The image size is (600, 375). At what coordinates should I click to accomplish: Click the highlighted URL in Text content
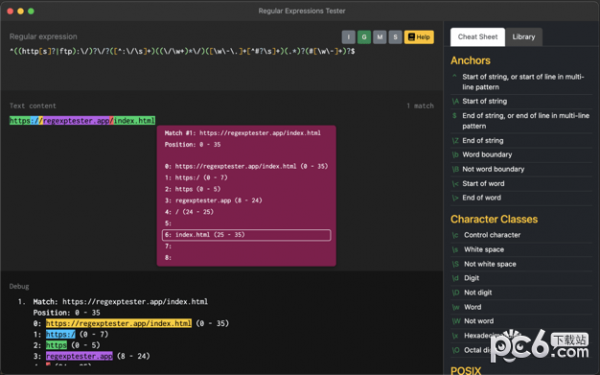[x=82, y=121]
